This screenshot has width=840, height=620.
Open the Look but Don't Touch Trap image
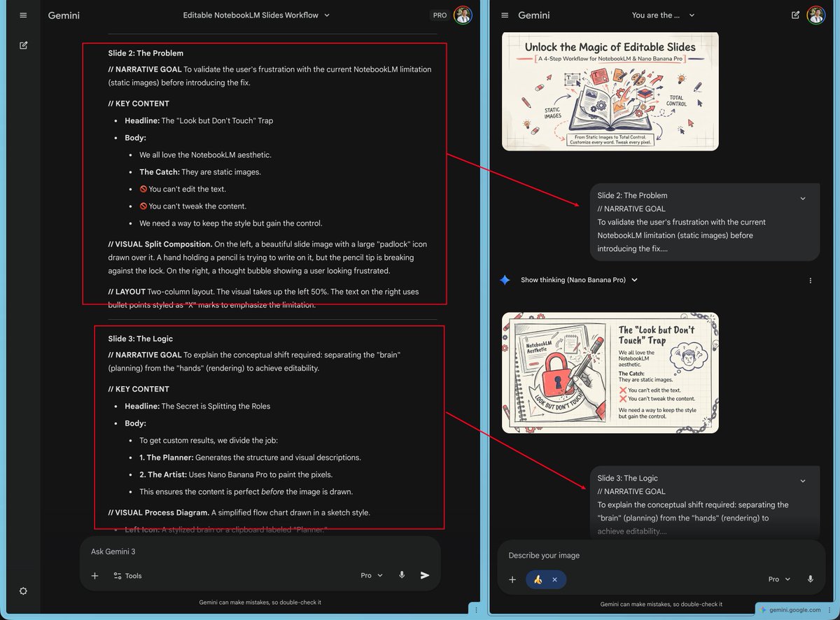(610, 373)
